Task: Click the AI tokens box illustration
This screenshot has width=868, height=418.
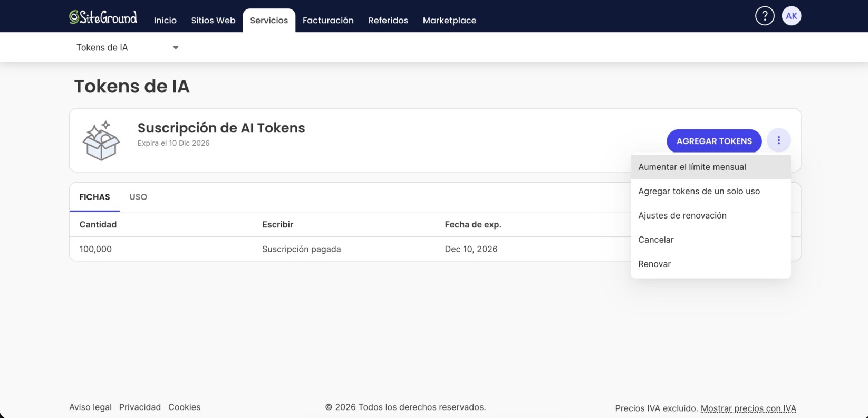Action: pos(101,140)
